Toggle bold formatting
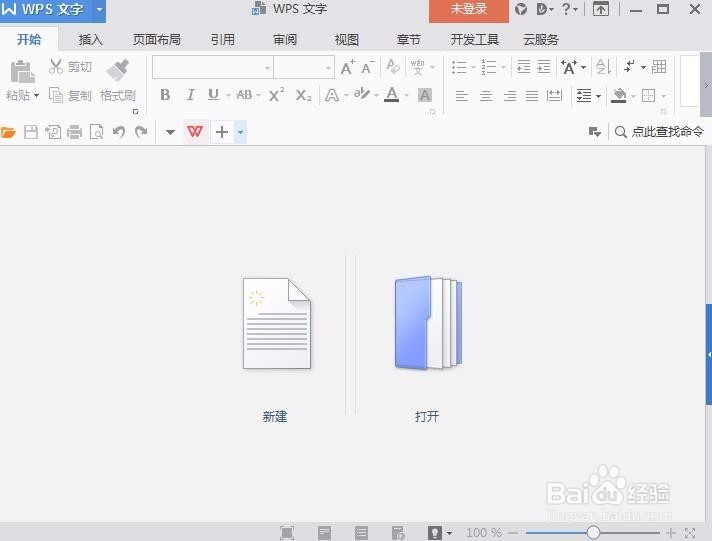The height and width of the screenshot is (541, 712). 165,95
